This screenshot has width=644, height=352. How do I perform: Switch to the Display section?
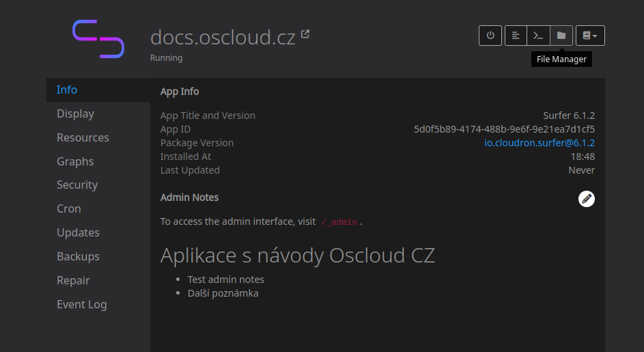[x=75, y=113]
